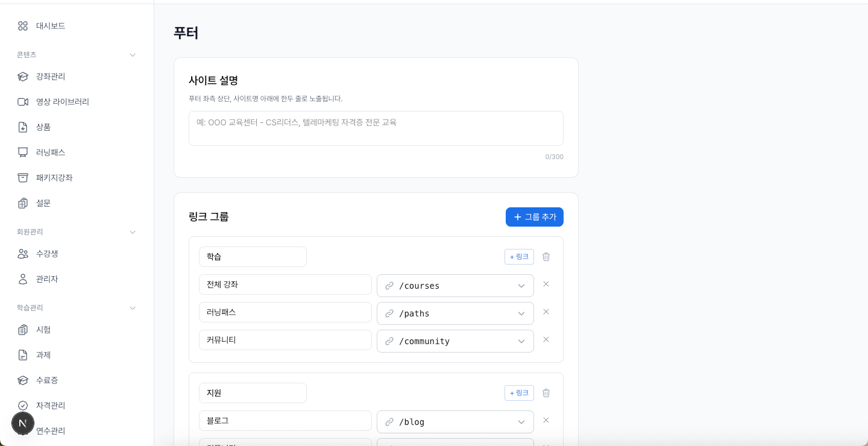Click the 수강생 users icon
This screenshot has width=868, height=446.
point(23,254)
